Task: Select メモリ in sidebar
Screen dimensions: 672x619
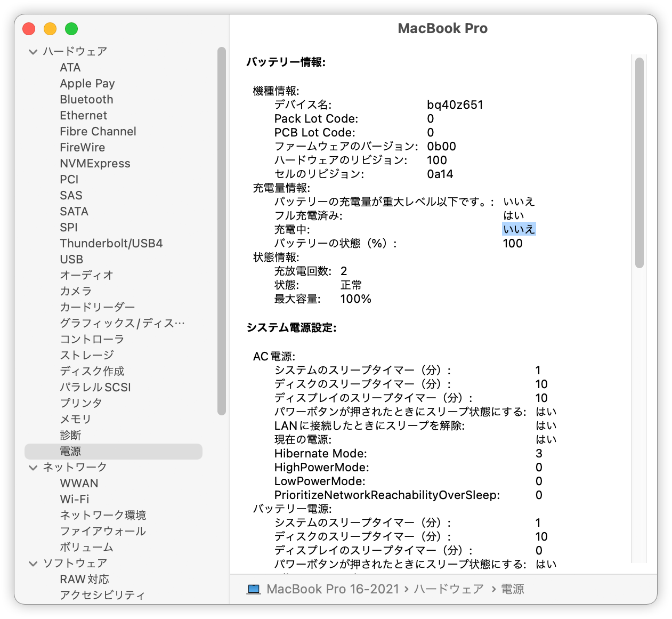Action: (76, 420)
